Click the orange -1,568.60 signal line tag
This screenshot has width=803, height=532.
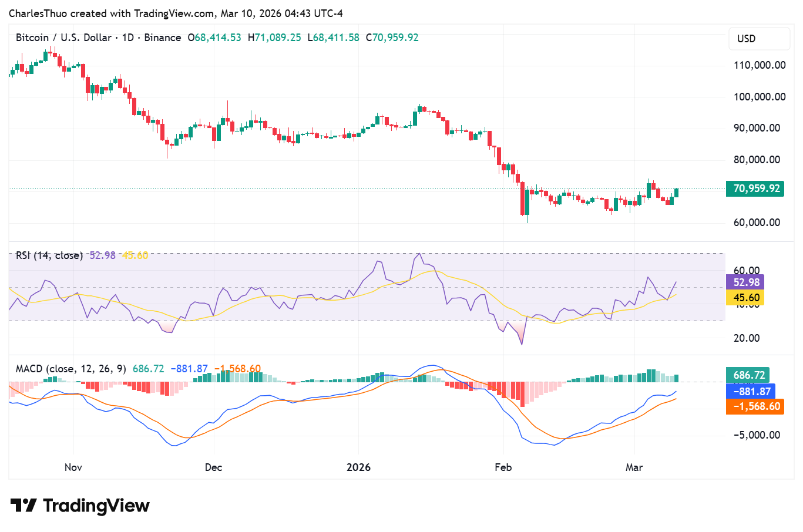(754, 406)
